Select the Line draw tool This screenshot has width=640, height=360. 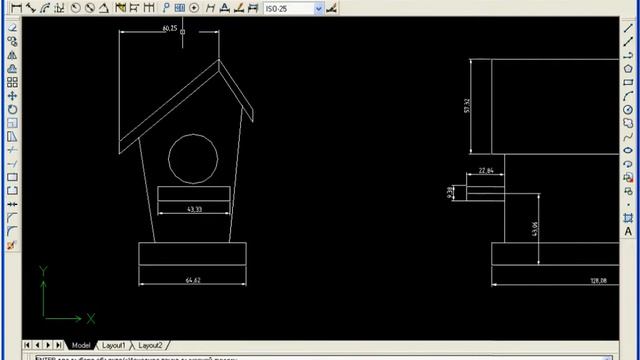(628, 28)
